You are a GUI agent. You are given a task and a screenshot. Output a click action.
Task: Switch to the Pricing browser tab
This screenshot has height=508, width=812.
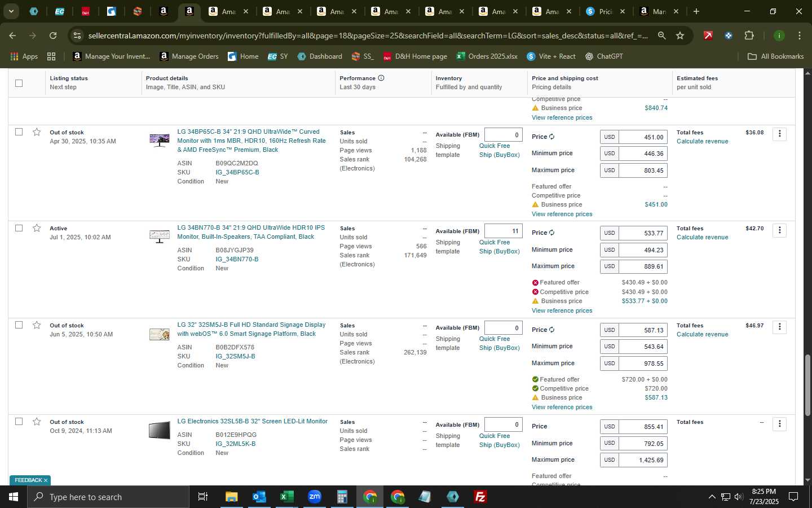606,11
